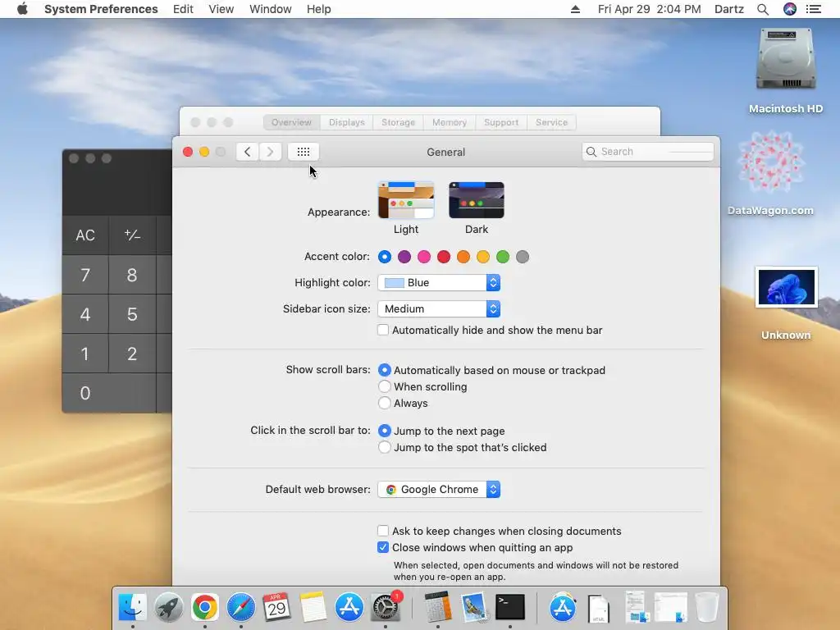Open the View menu
840x630 pixels.
(x=221, y=9)
